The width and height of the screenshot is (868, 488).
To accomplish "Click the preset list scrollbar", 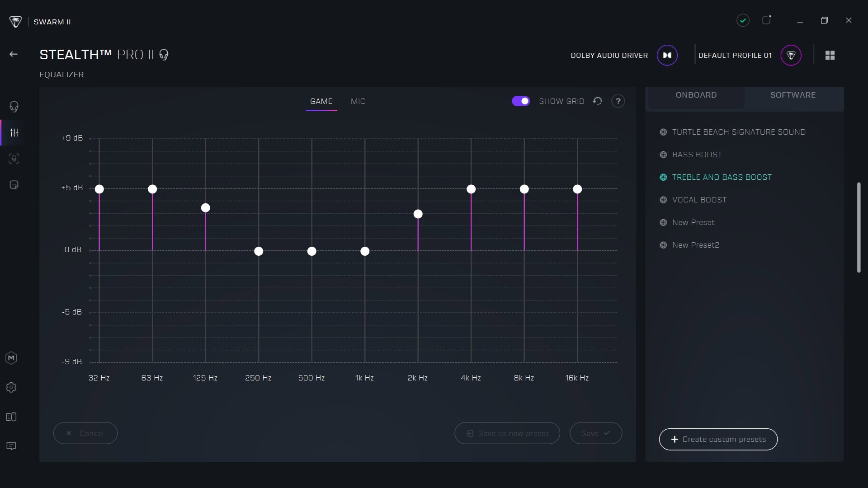I will [x=859, y=227].
